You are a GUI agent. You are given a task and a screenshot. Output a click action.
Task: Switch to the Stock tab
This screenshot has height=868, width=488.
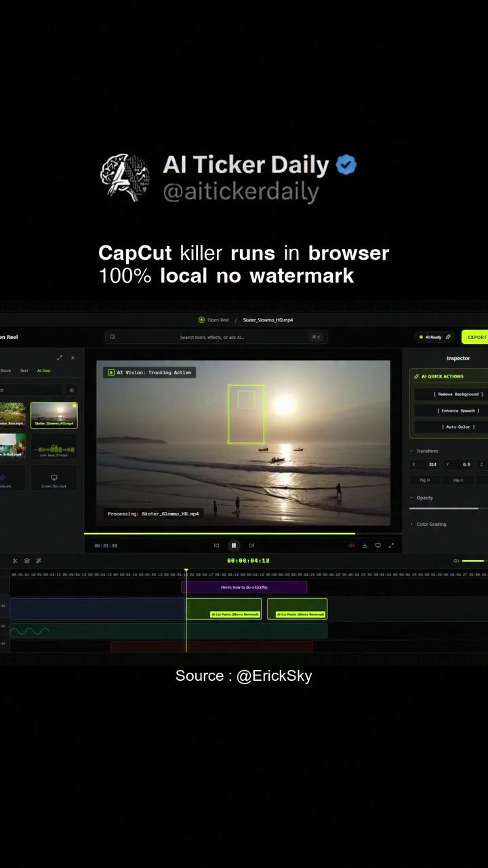pos(5,371)
